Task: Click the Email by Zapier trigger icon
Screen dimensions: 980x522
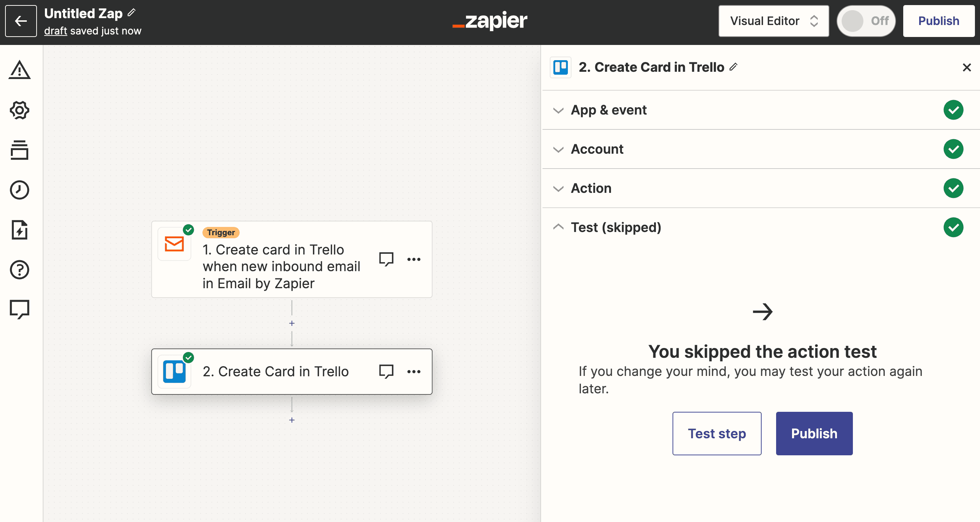Action: tap(174, 244)
